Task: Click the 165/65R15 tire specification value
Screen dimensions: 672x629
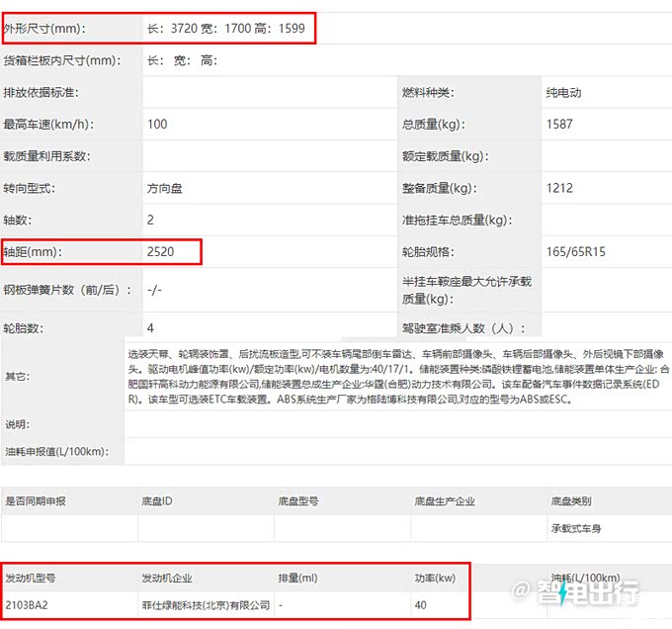Action: (575, 252)
